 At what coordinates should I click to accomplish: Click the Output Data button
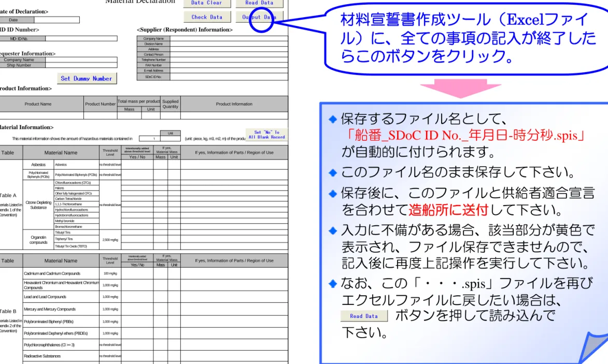tap(259, 17)
